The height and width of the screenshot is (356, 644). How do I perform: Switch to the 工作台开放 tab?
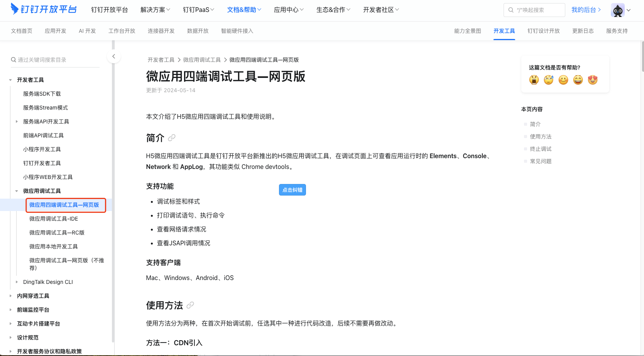pos(122,31)
